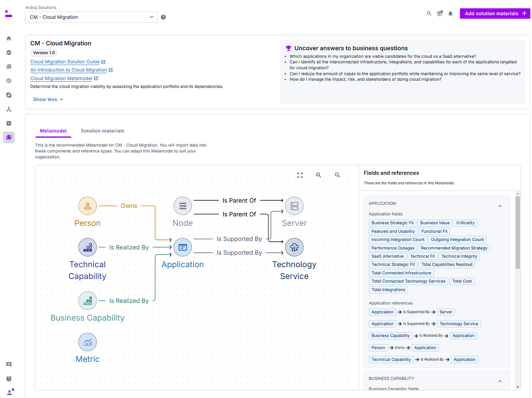532x398 pixels.
Task: Click the Add solution materials button
Action: tap(495, 13)
